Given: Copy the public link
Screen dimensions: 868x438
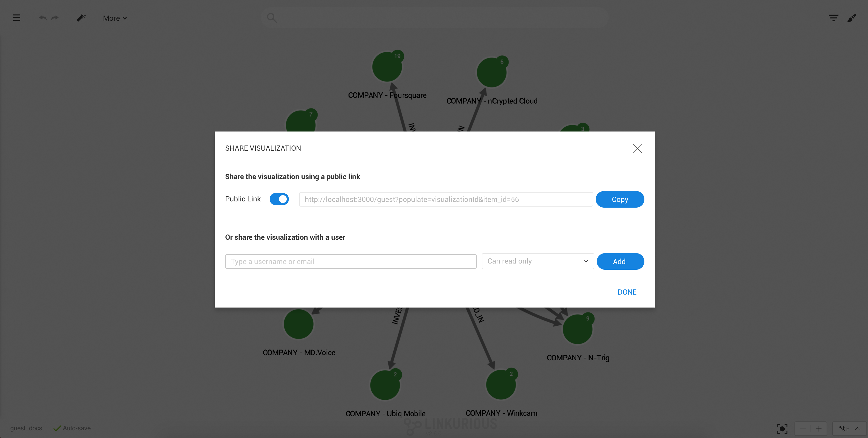Looking at the screenshot, I should pyautogui.click(x=620, y=200).
